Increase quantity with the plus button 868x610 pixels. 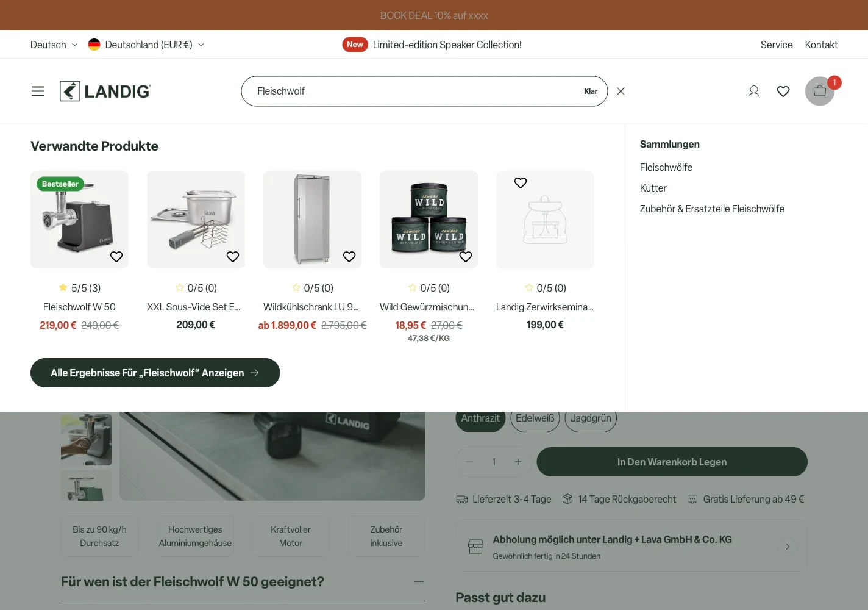coord(518,462)
